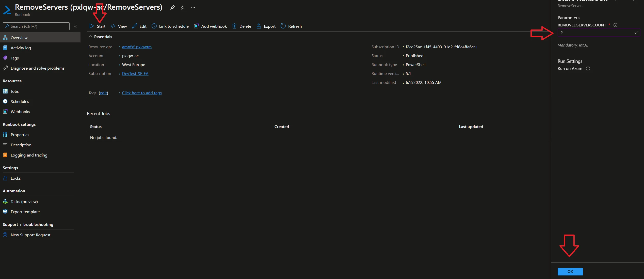644x279 pixels.
Task: Click the Export upload icon
Action: [x=259, y=26]
